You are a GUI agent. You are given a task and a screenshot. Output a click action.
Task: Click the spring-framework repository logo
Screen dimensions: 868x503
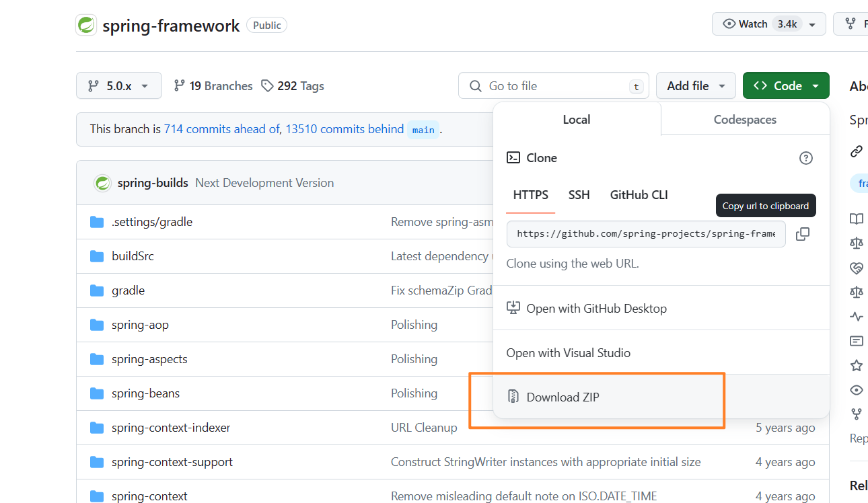tap(87, 26)
